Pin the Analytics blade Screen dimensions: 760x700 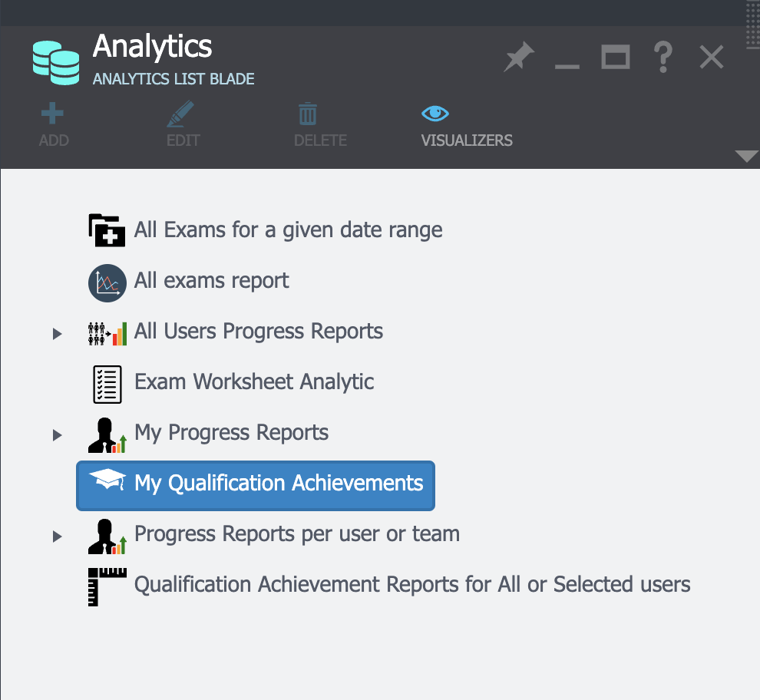click(519, 58)
